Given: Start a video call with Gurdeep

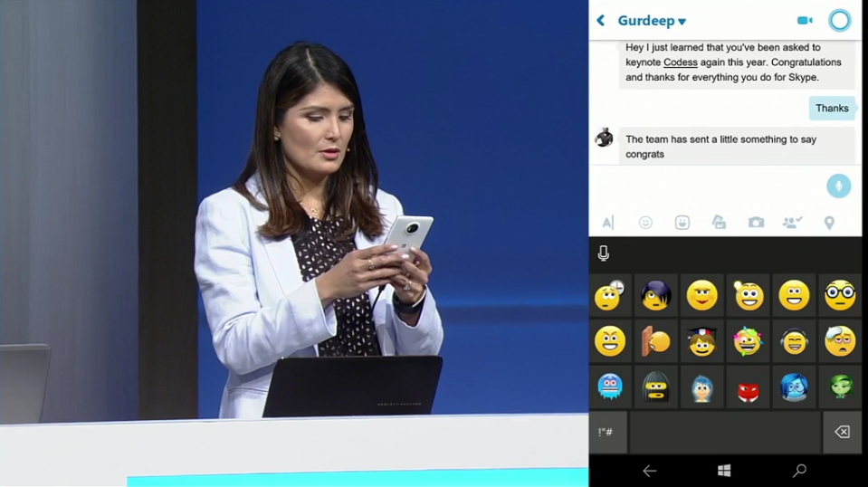Looking at the screenshot, I should coord(805,21).
